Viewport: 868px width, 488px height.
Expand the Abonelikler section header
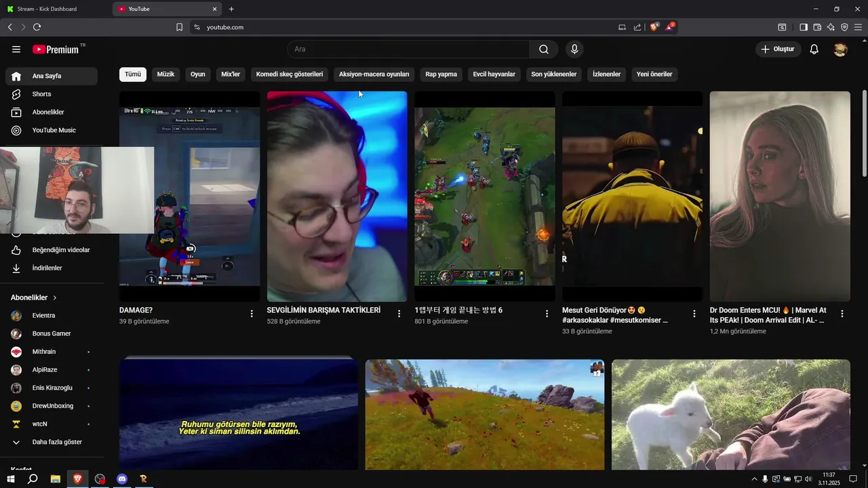34,298
